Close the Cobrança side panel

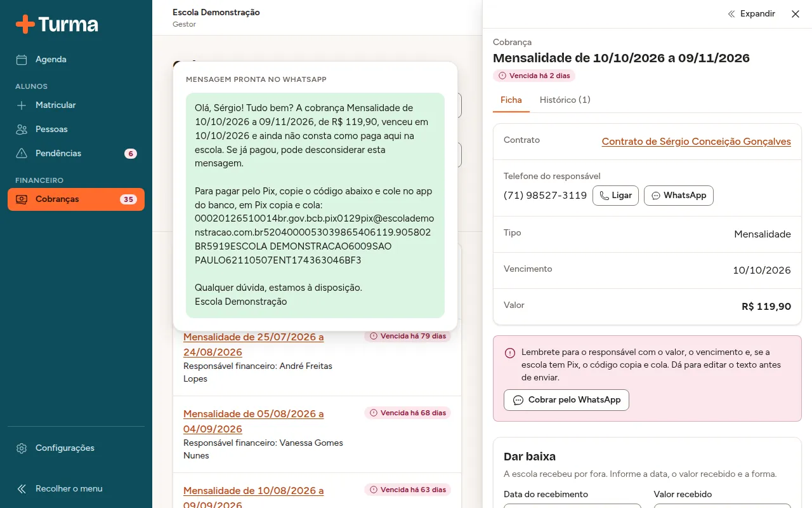point(796,14)
